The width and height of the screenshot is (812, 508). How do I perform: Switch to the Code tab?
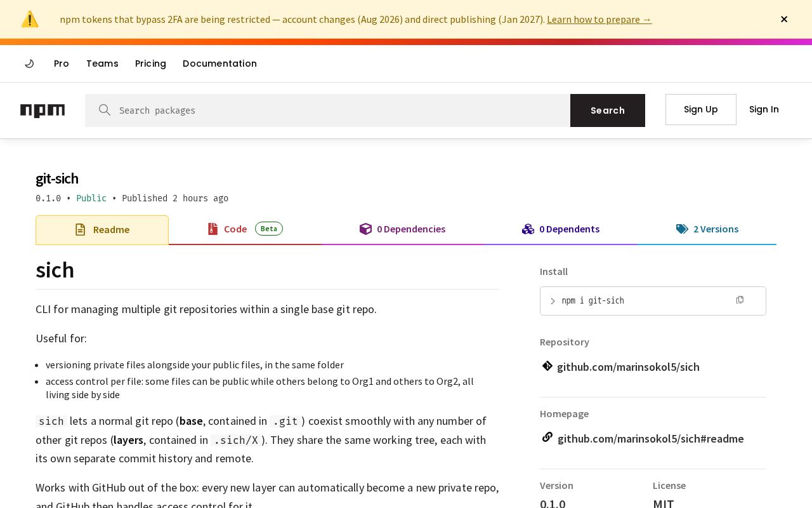(x=245, y=229)
